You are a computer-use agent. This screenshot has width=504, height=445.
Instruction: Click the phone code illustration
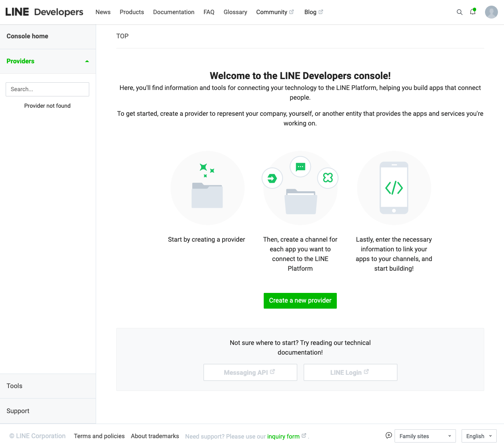394,188
